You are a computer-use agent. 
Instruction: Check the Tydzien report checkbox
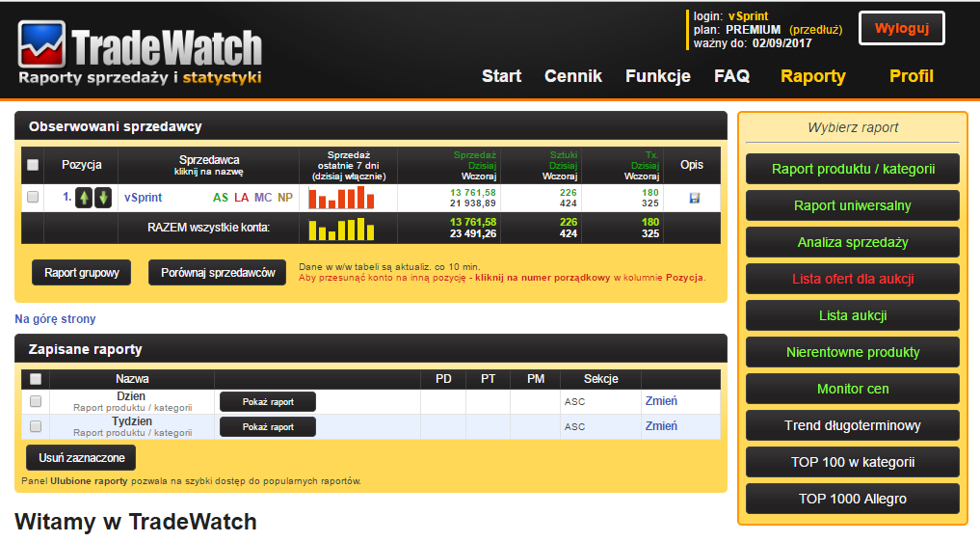[x=36, y=426]
